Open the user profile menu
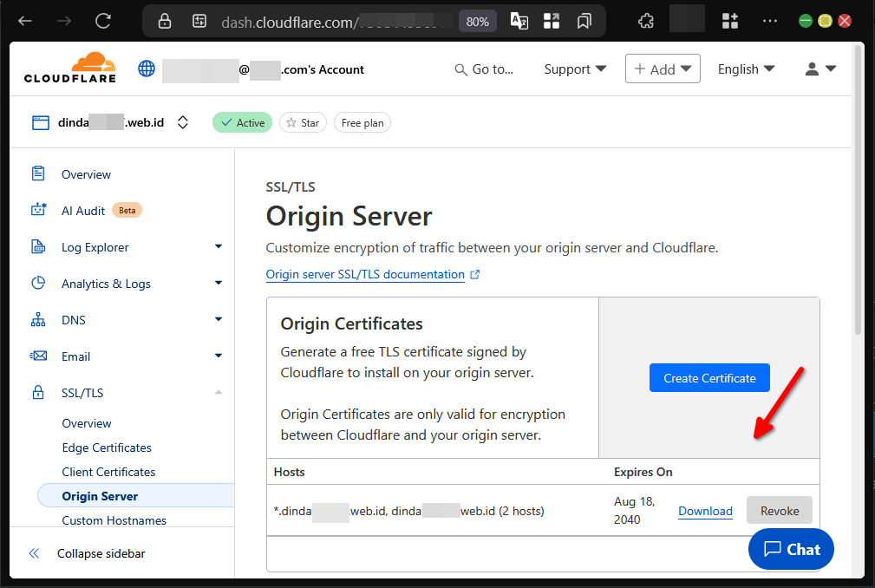875x588 pixels. 819,69
